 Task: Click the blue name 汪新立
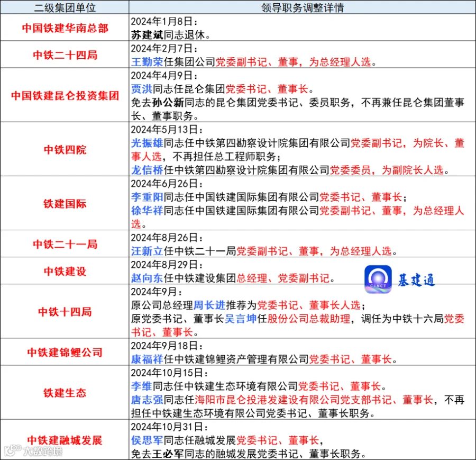pos(147,251)
